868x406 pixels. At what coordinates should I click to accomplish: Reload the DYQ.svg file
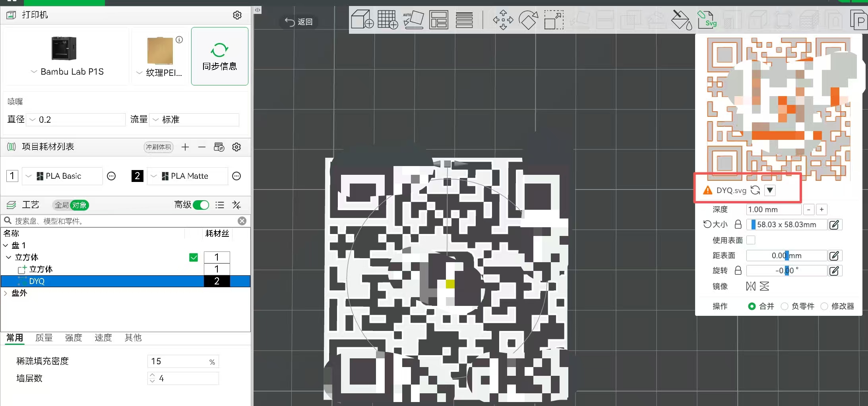(755, 190)
